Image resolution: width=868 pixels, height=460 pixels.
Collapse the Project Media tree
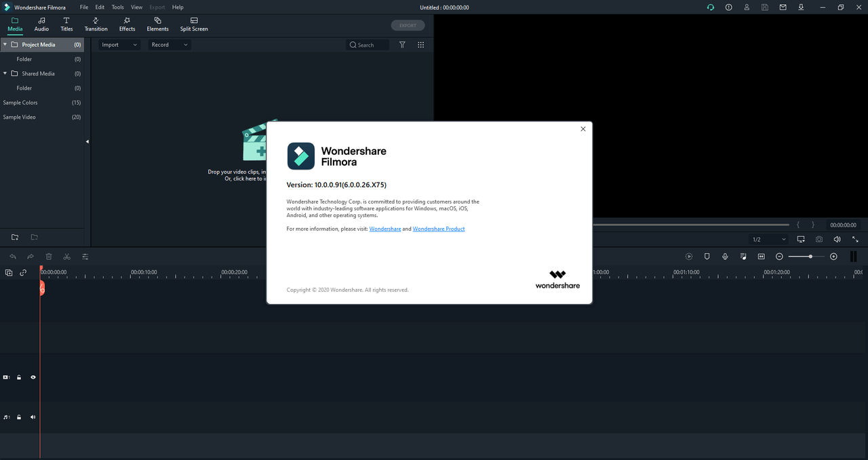click(5, 44)
